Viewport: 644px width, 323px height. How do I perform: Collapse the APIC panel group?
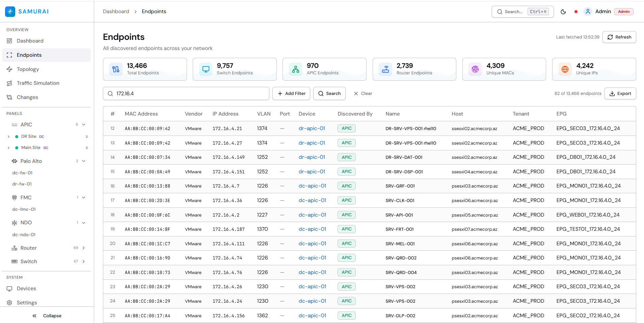tap(84, 125)
